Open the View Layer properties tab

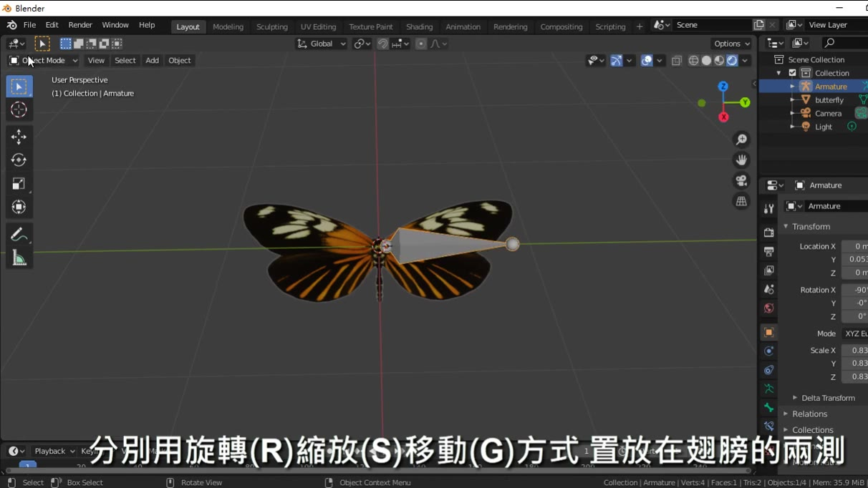[x=768, y=270]
